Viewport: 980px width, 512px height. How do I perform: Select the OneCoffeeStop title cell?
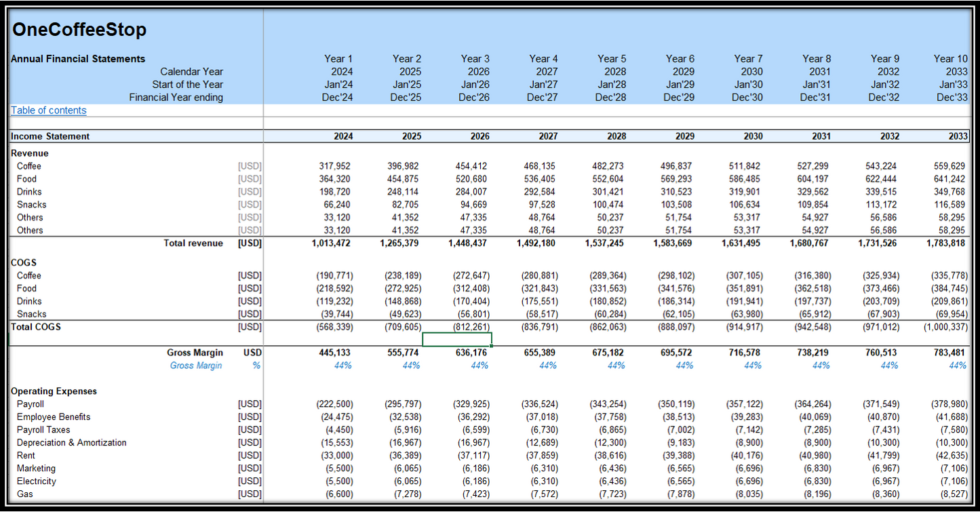(79, 30)
